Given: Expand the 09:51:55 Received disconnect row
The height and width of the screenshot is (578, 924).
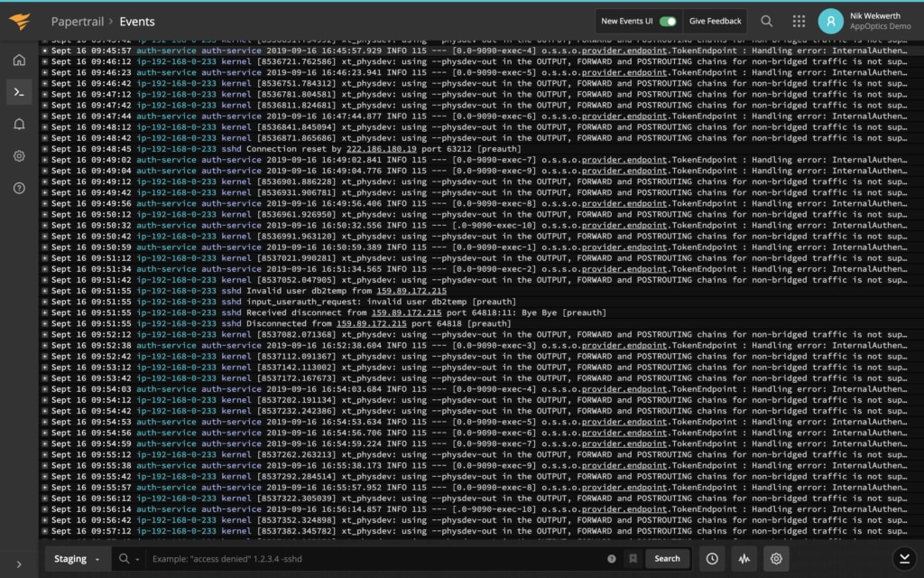Looking at the screenshot, I should point(45,312).
